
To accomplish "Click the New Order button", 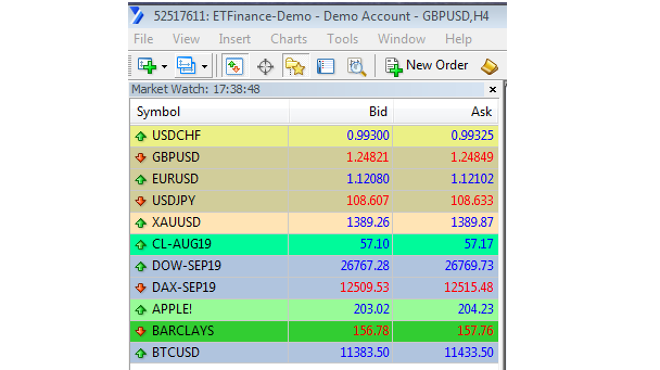I will click(426, 66).
